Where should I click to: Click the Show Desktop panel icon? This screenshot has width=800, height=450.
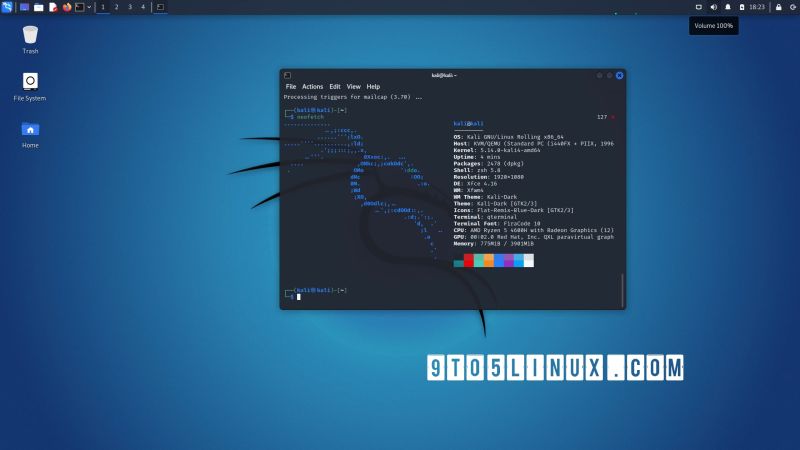[24, 7]
